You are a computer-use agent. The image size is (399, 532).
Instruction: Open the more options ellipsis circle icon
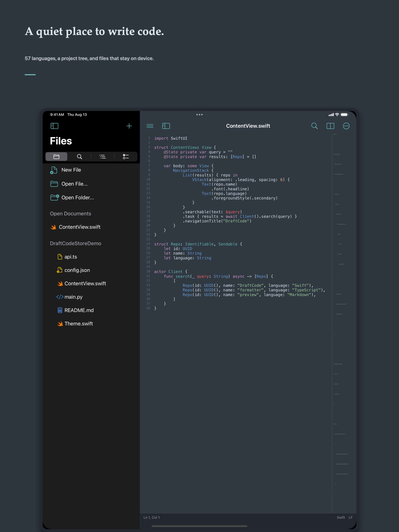click(346, 126)
